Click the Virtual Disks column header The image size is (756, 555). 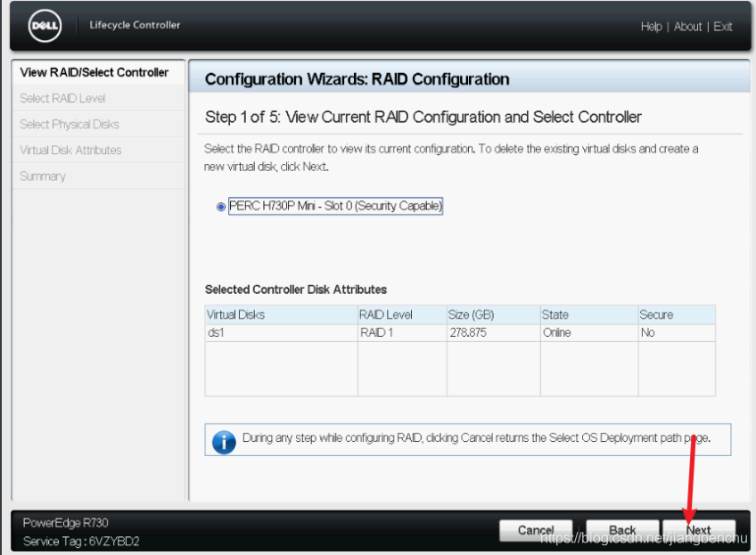281,314
